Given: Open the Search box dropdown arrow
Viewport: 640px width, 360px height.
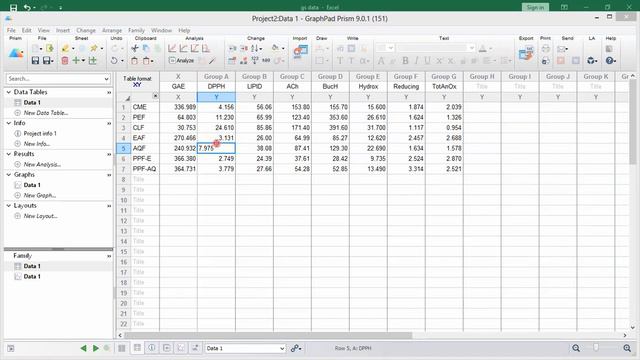Looking at the screenshot, I should (x=107, y=79).
